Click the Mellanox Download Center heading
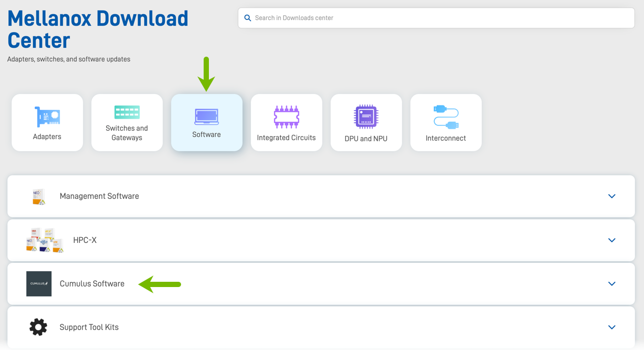 click(98, 29)
